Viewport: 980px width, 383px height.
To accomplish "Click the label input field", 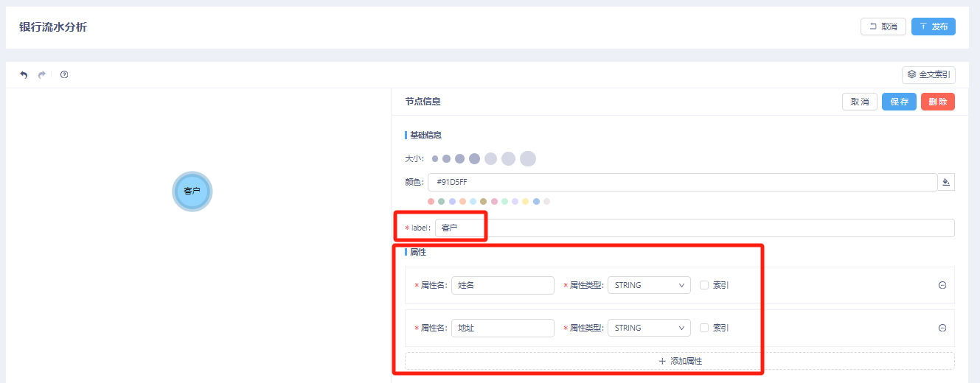I will [693, 228].
